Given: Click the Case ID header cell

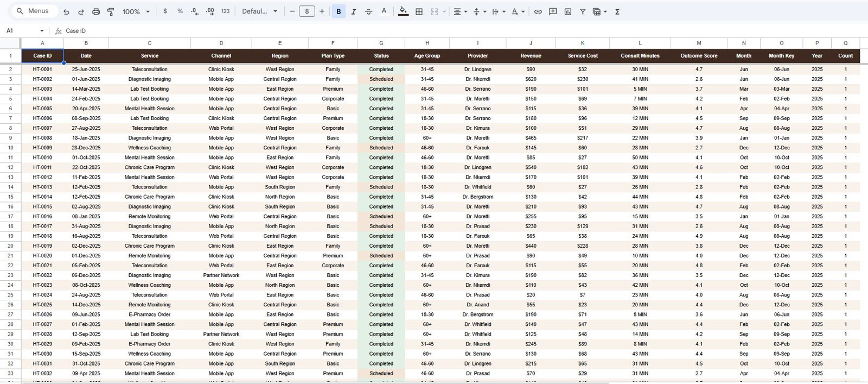Looking at the screenshot, I should [x=42, y=56].
